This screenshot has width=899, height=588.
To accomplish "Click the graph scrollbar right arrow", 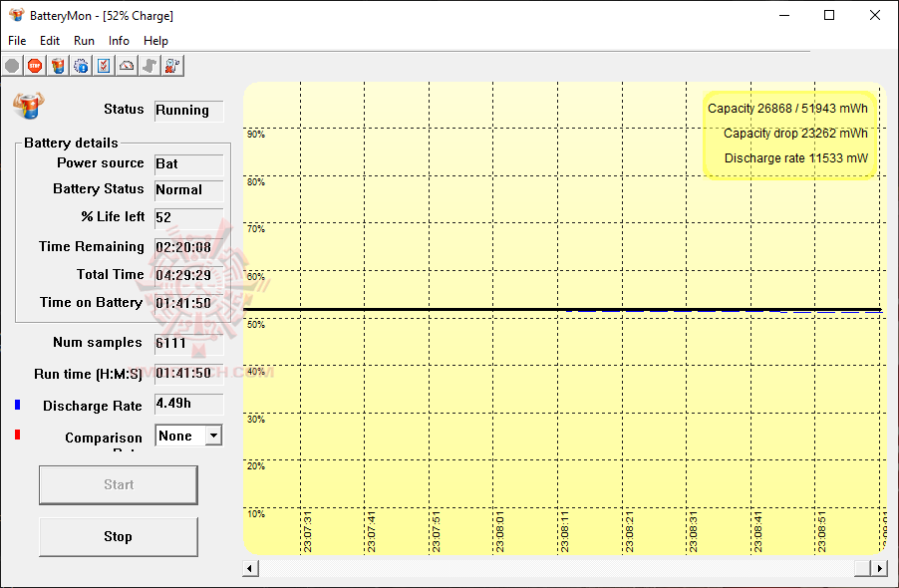I will point(879,568).
